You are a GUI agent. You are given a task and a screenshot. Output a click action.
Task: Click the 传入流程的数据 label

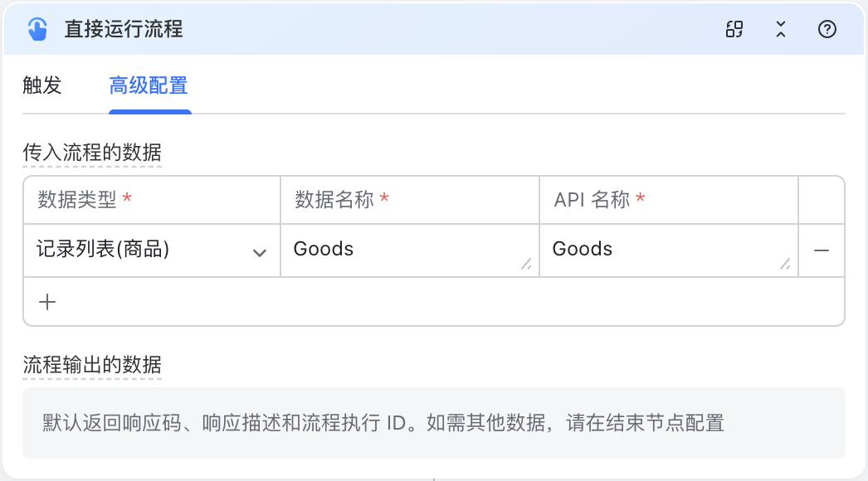[x=92, y=153]
